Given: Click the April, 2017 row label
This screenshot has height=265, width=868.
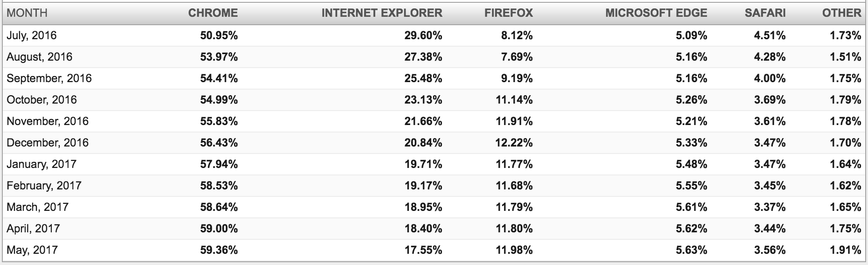Looking at the screenshot, I should [x=33, y=229].
